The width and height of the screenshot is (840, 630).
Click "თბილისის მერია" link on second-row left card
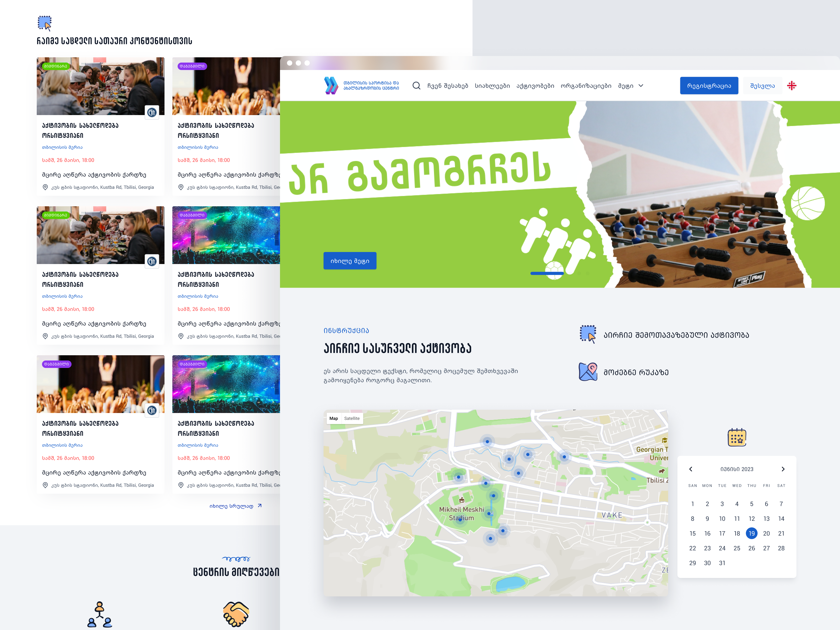(x=62, y=296)
